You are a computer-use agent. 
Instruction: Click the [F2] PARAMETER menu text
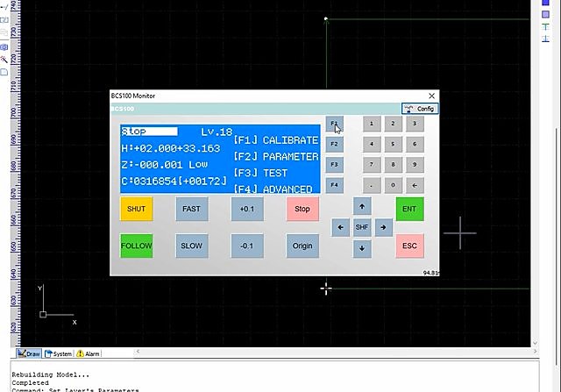click(x=276, y=156)
